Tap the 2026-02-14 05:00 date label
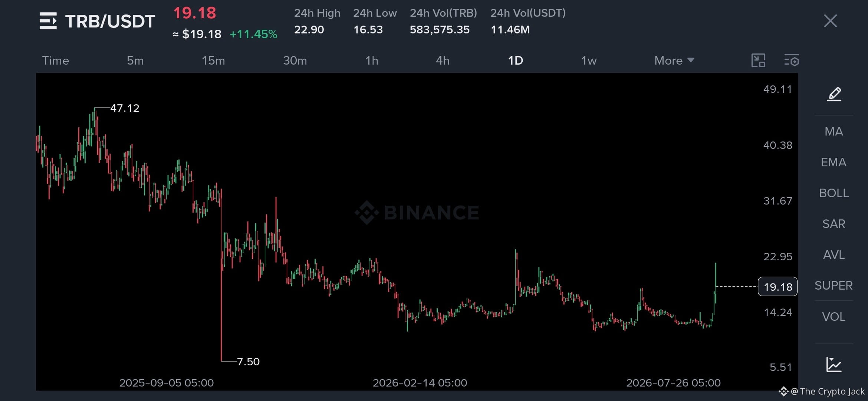 click(420, 383)
